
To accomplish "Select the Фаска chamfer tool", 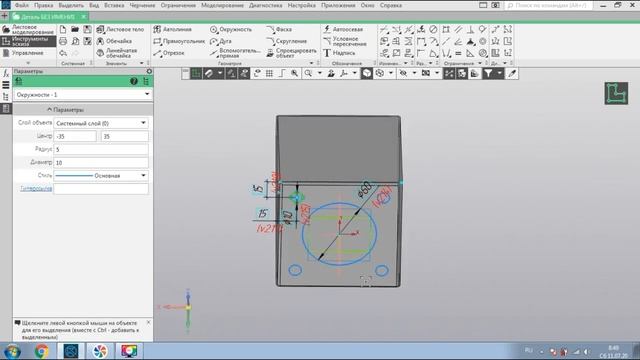I will click(279, 29).
